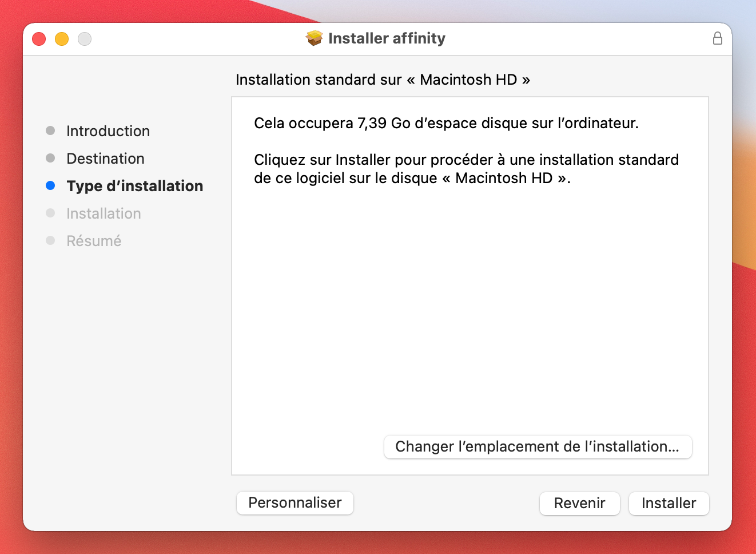The height and width of the screenshot is (554, 756).
Task: Select the Introduction step label
Action: click(108, 131)
